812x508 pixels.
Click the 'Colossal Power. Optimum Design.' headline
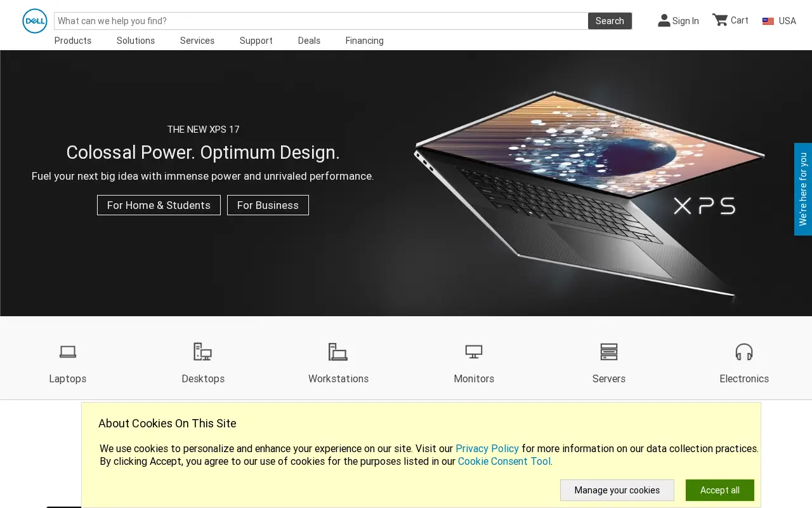tap(203, 152)
